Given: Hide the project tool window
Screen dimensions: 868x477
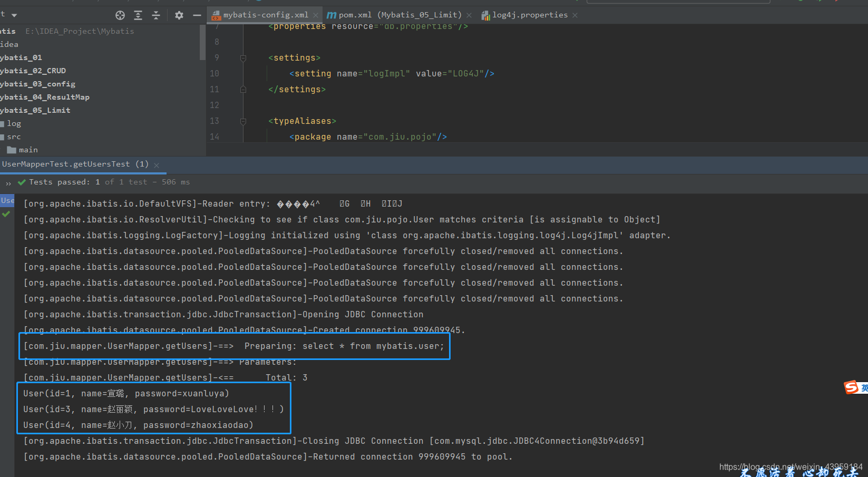Looking at the screenshot, I should pyautogui.click(x=197, y=15).
